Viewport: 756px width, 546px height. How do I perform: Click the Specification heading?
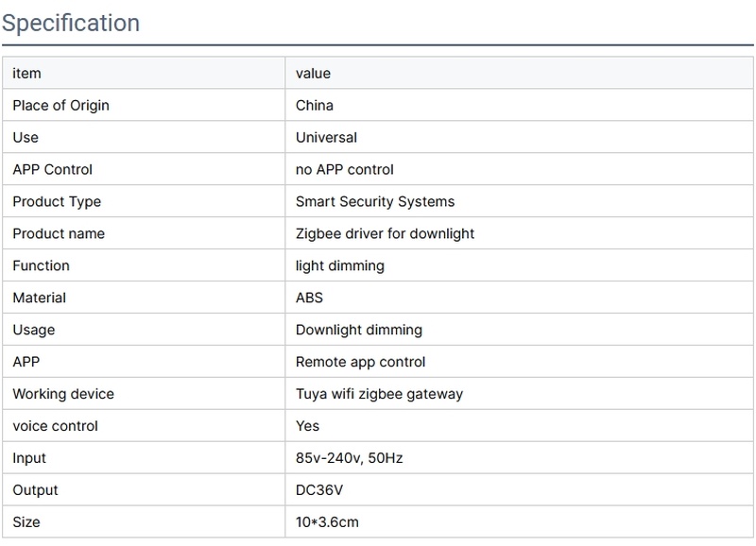pyautogui.click(x=71, y=23)
